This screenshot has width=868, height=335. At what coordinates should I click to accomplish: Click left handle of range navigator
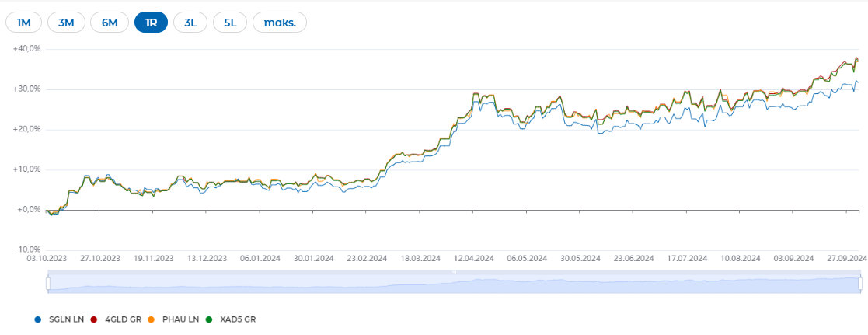tap(47, 284)
